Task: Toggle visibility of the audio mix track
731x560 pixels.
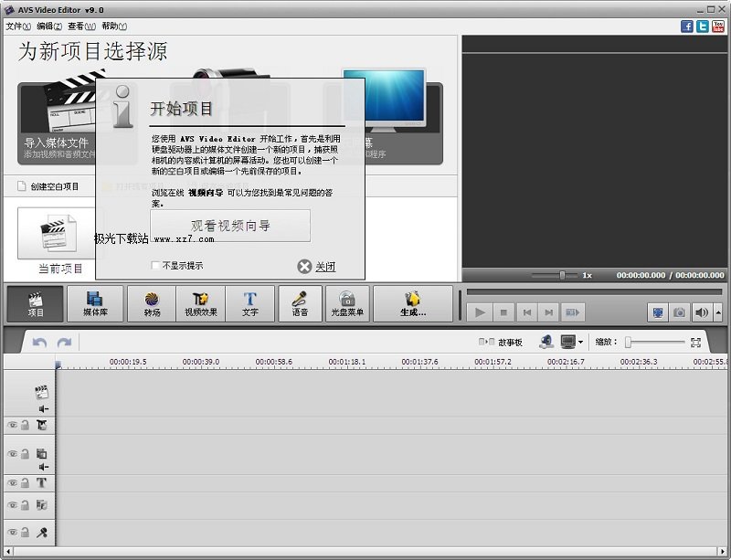Action: (x=13, y=505)
